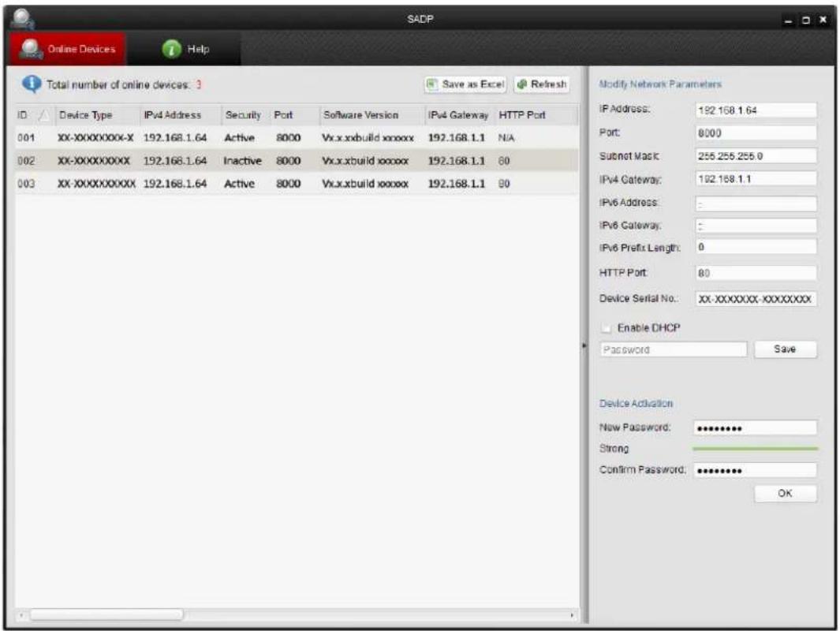Collapse the right panel with arrow handle
This screenshot has width=840, height=631.
click(x=584, y=345)
